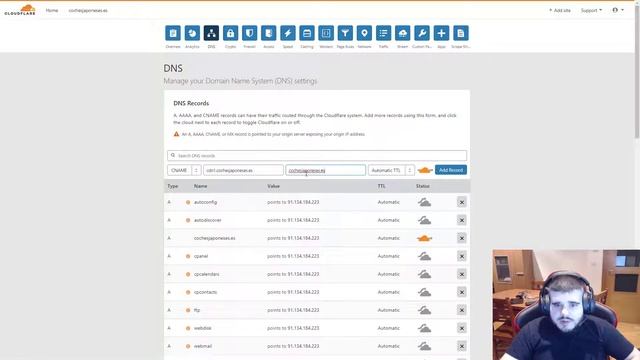640x360 pixels.
Task: Click the autoconfig record name
Action: 205,202
